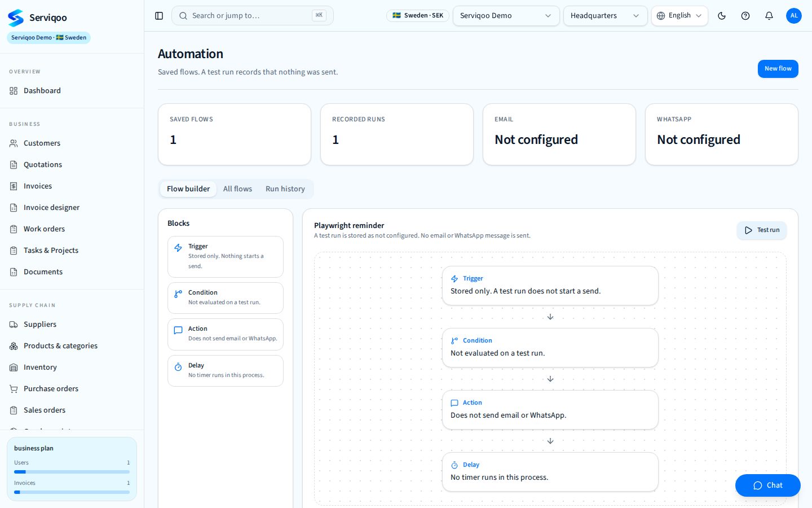Click the Quotations sidebar icon
This screenshot has width=812, height=508.
pos(14,165)
